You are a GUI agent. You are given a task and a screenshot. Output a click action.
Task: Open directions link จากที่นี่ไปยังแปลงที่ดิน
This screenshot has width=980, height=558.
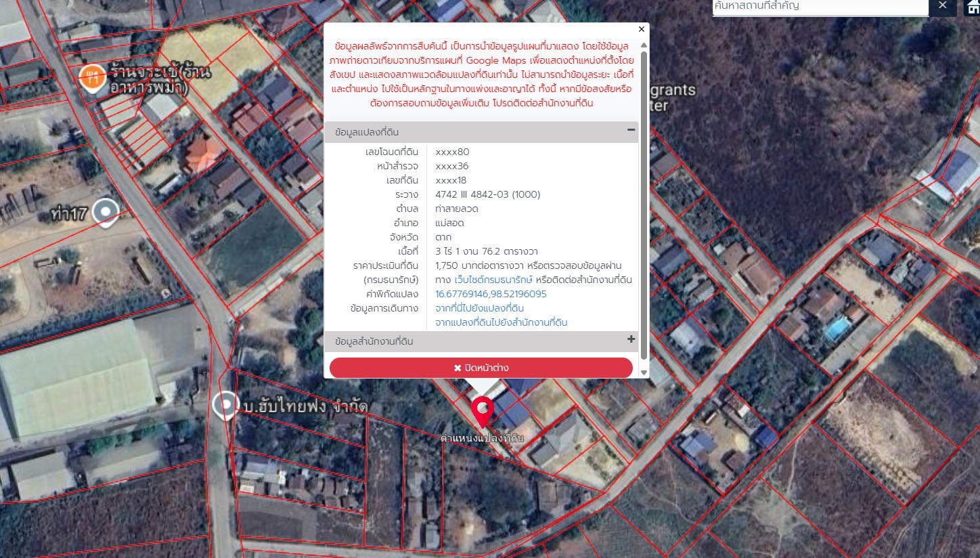(479, 308)
